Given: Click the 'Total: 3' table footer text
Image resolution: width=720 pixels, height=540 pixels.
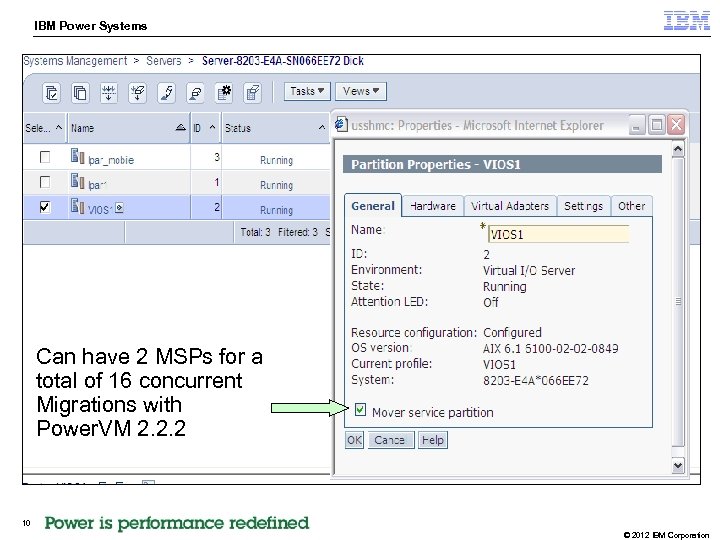Looking at the screenshot, I should [x=255, y=232].
